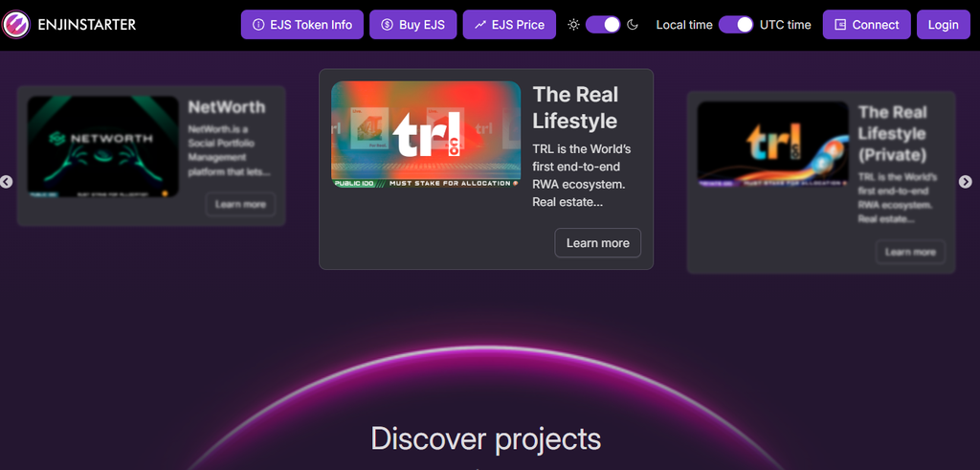Viewport: 980px width, 470px height.
Task: Click the Buy EJS button
Action: point(412,25)
